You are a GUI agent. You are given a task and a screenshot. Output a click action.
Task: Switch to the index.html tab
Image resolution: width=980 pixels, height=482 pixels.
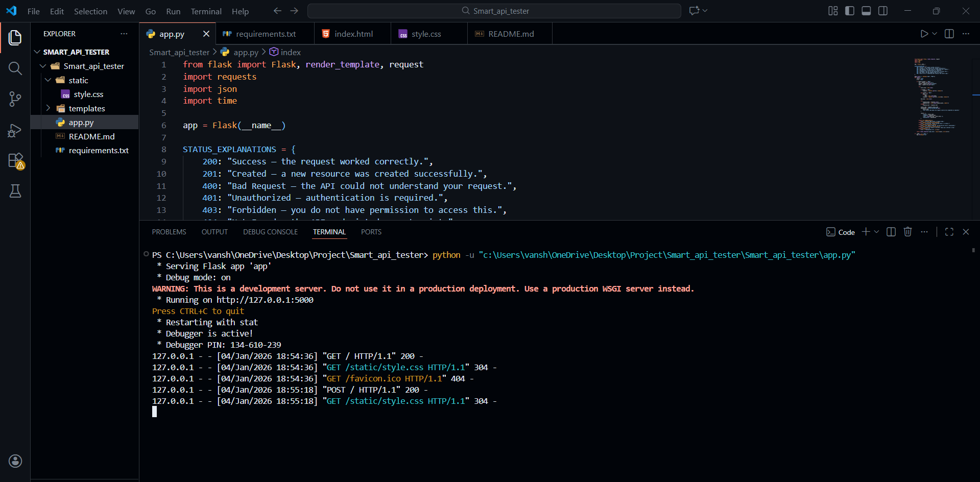(x=353, y=34)
